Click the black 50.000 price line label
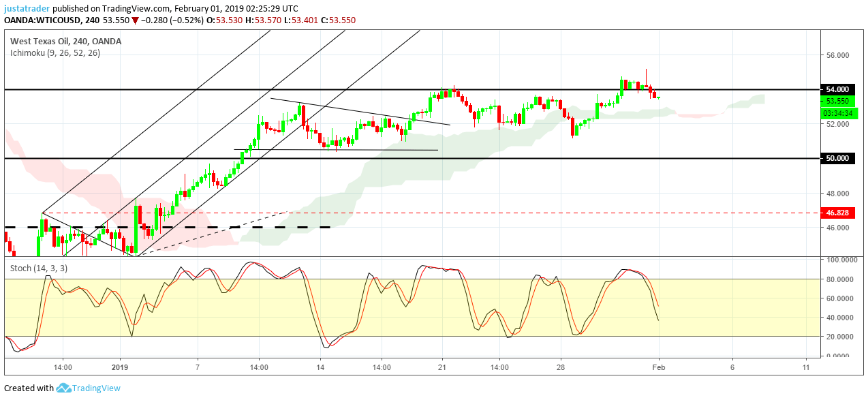The image size is (868, 400). point(837,158)
